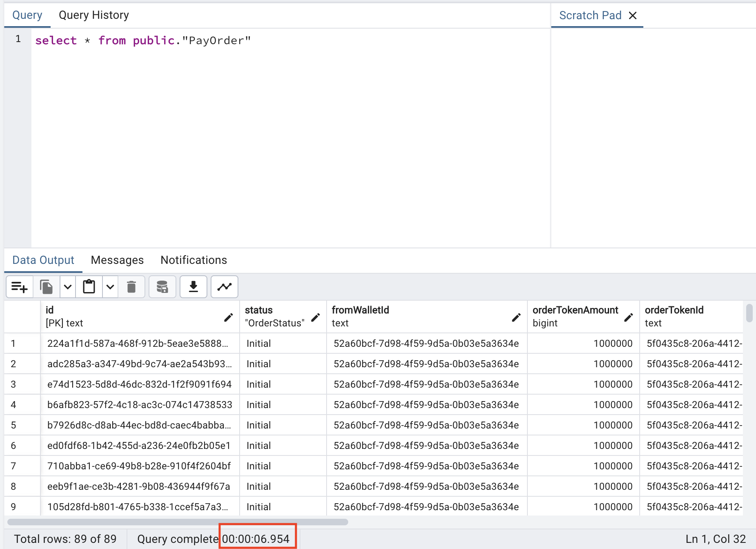Show the Notifications tab
Viewport: 756px width, 549px height.
click(193, 260)
